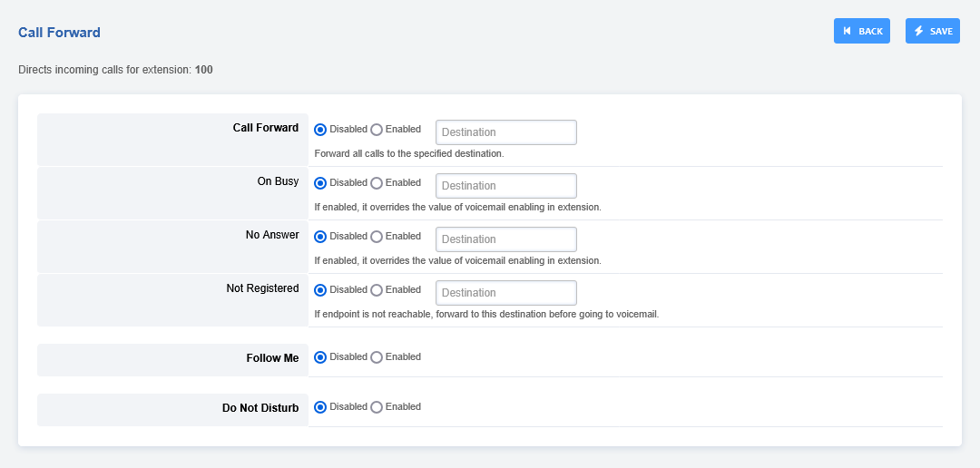Click the Call Forward Destination field
This screenshot has height=468, width=980.
(x=506, y=132)
